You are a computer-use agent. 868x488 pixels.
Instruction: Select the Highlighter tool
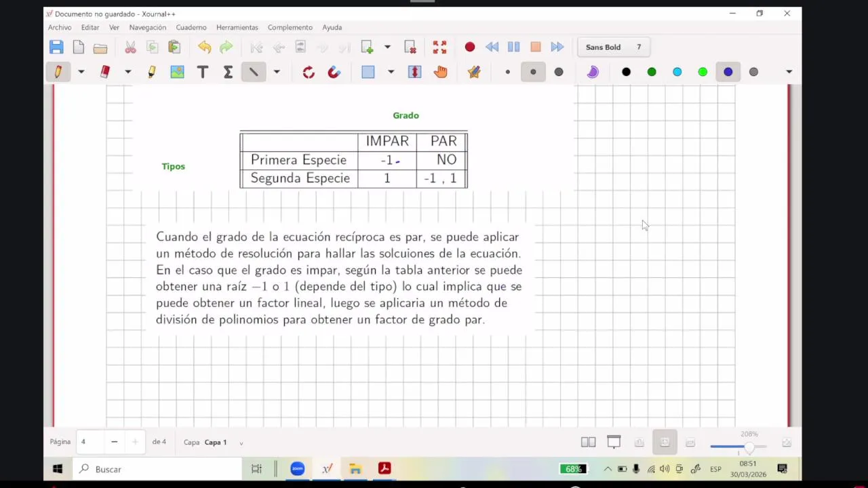152,72
